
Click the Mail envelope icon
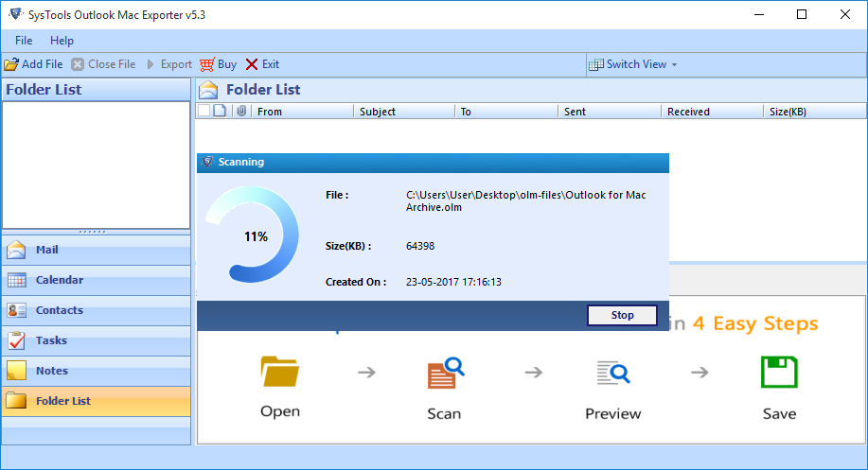pyautogui.click(x=17, y=250)
